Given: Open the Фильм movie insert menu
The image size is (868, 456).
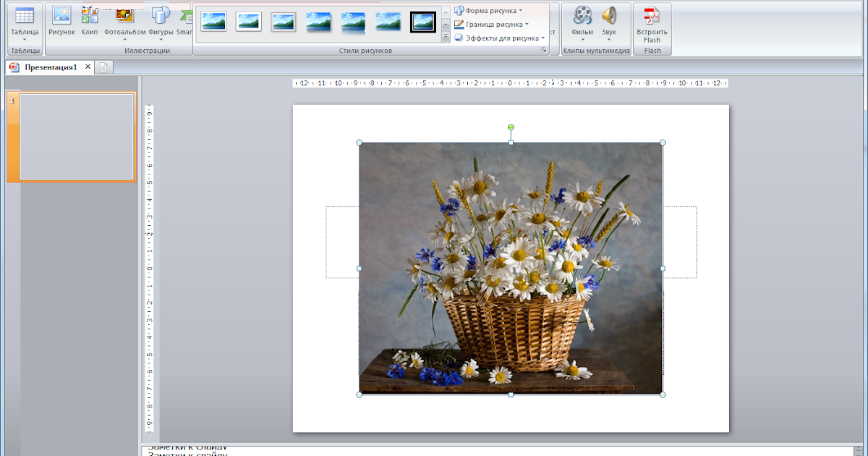Looking at the screenshot, I should click(582, 22).
